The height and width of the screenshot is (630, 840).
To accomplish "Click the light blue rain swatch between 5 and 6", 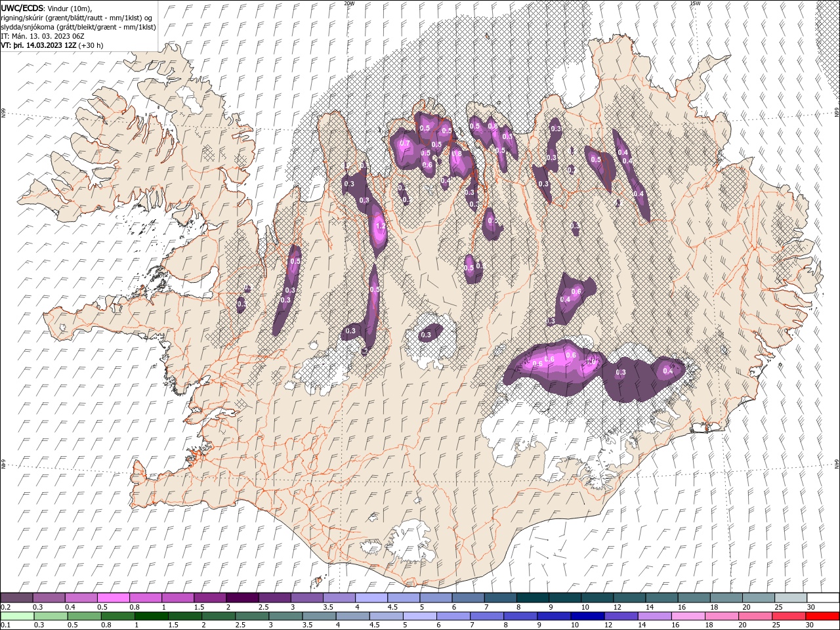I will 419,616.
